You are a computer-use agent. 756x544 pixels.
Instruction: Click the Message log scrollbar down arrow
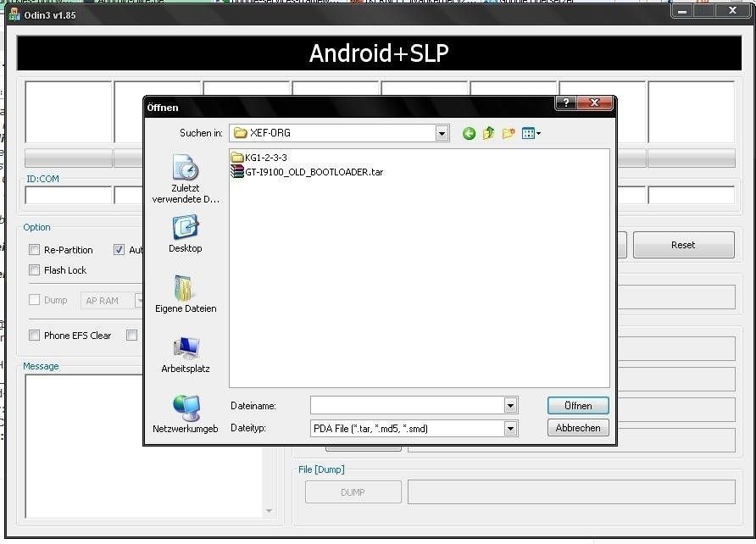pos(269,511)
